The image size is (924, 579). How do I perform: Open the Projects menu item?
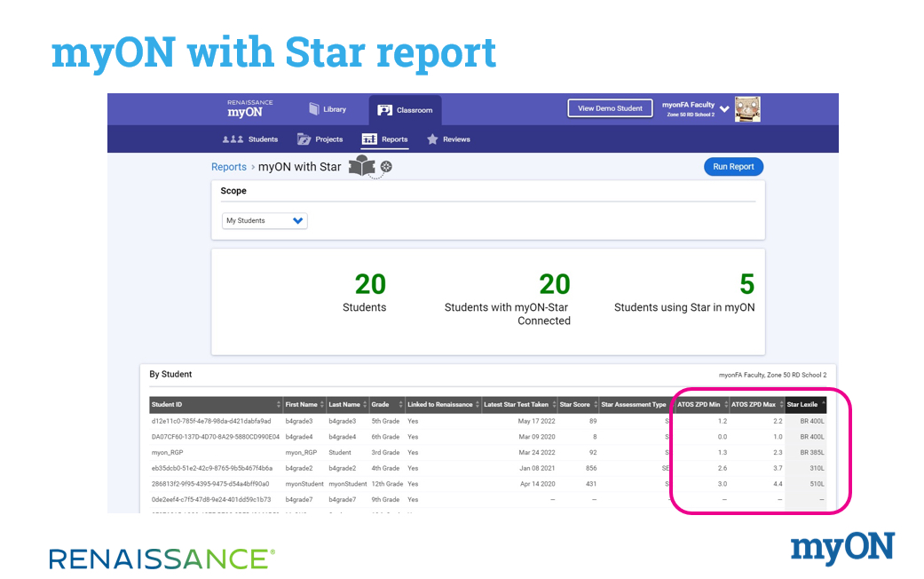(320, 139)
